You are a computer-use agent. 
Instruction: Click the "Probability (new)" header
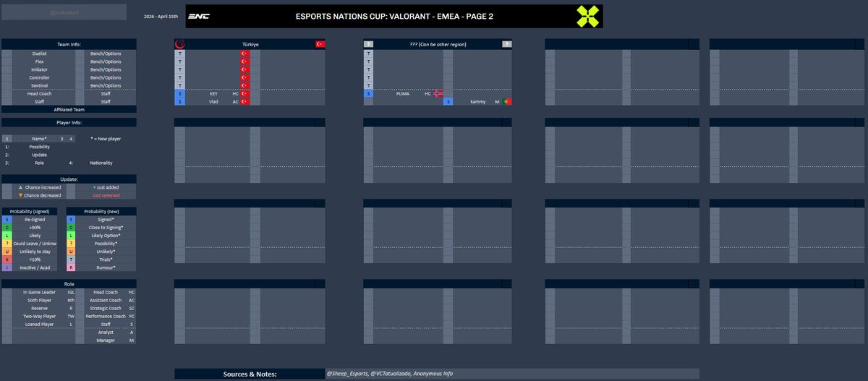point(101,211)
